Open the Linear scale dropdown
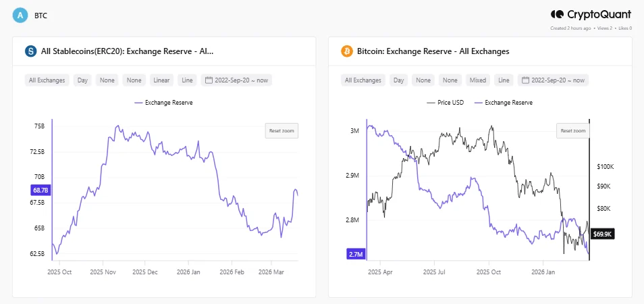Screen dimensions: 644x304 point(162,80)
